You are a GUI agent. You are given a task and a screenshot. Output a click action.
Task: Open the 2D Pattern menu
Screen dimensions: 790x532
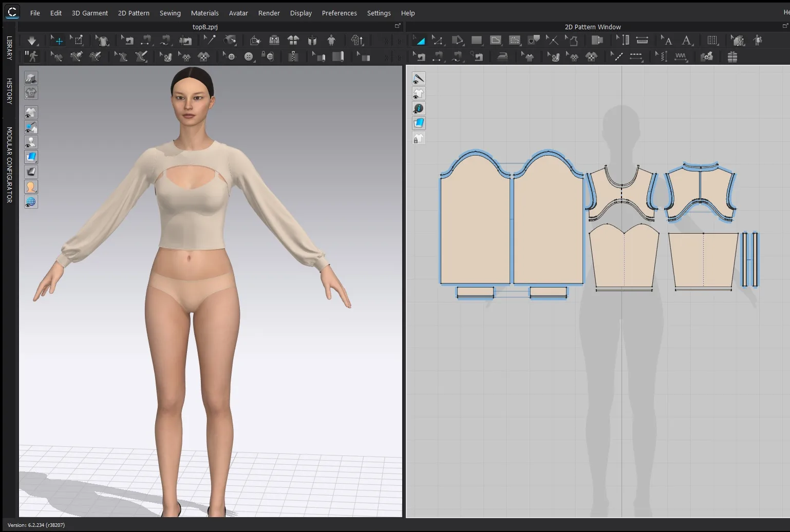(x=134, y=13)
